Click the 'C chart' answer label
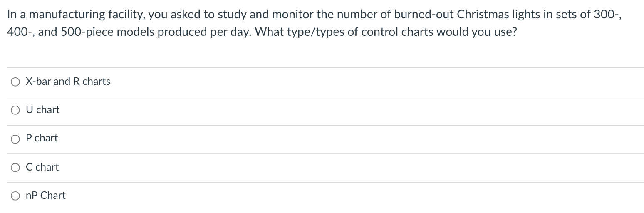 [42, 167]
